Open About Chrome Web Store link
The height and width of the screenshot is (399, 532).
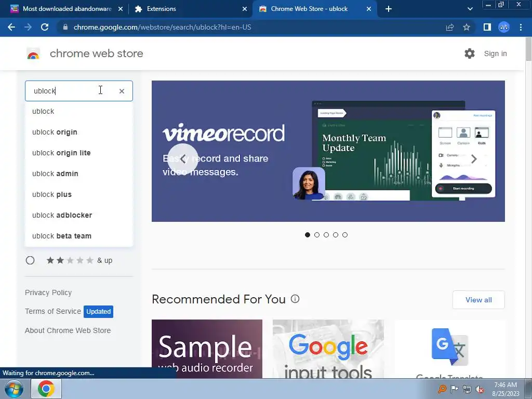pyautogui.click(x=68, y=330)
